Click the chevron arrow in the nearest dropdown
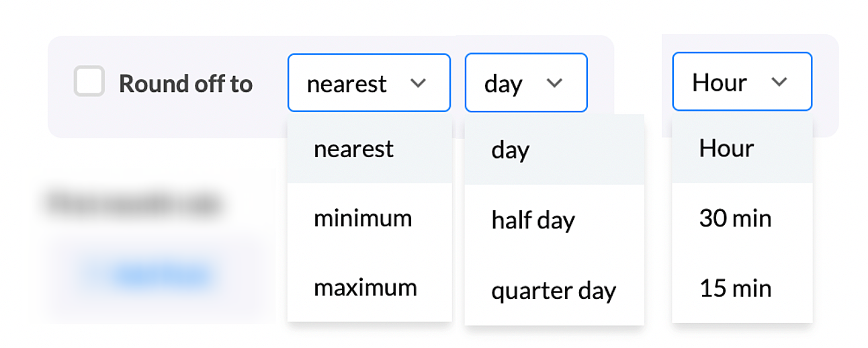The height and width of the screenshot is (348, 868). coord(418,83)
